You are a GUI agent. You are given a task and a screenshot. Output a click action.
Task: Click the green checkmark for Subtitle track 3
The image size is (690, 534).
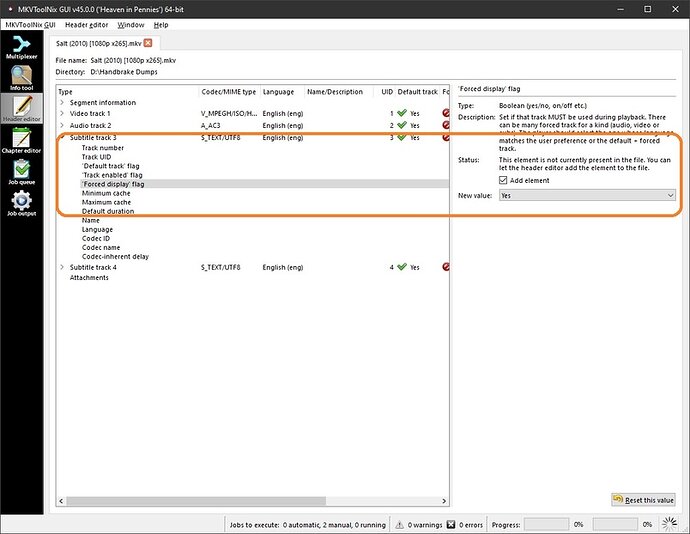pos(402,137)
